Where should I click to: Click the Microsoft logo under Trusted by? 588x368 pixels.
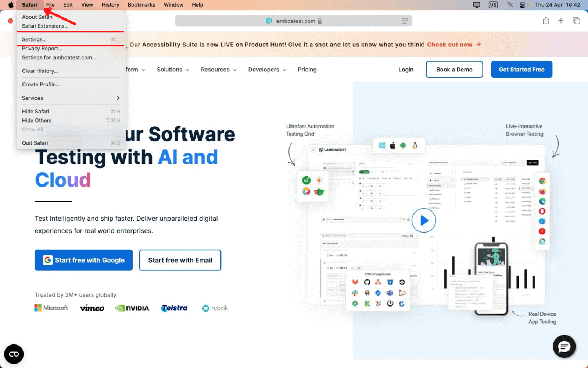51,308
